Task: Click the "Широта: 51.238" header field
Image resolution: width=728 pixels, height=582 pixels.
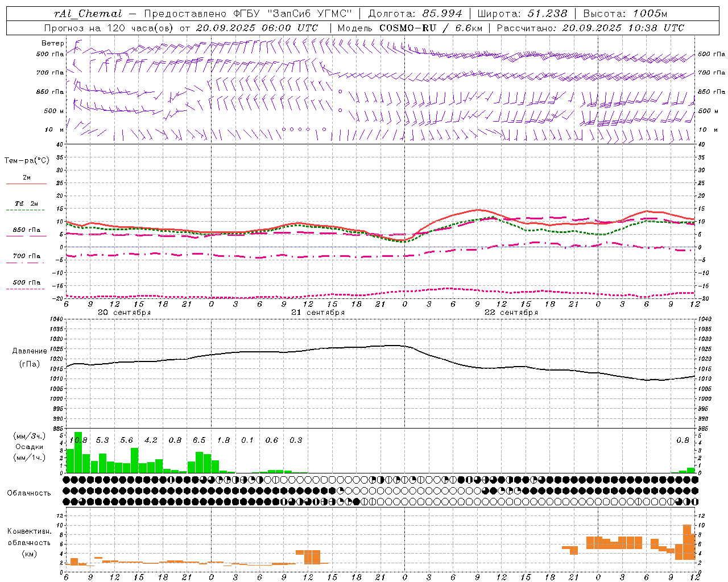Action: (x=522, y=14)
